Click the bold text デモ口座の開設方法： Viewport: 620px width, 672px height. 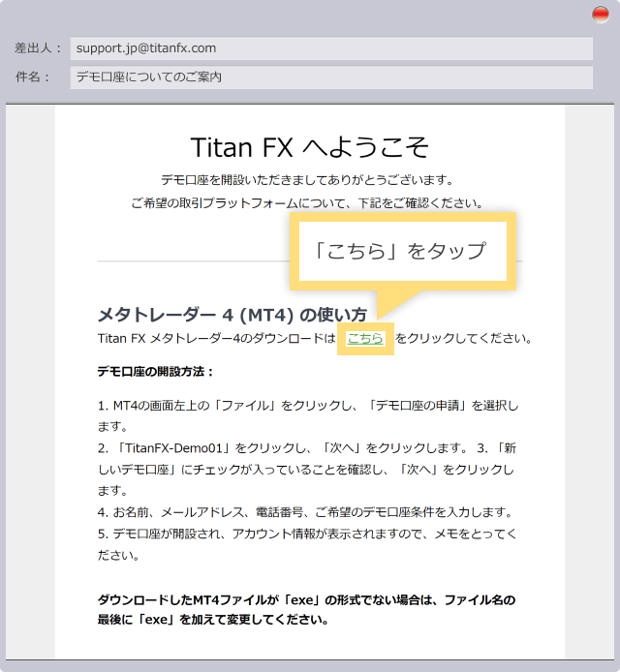tap(156, 372)
